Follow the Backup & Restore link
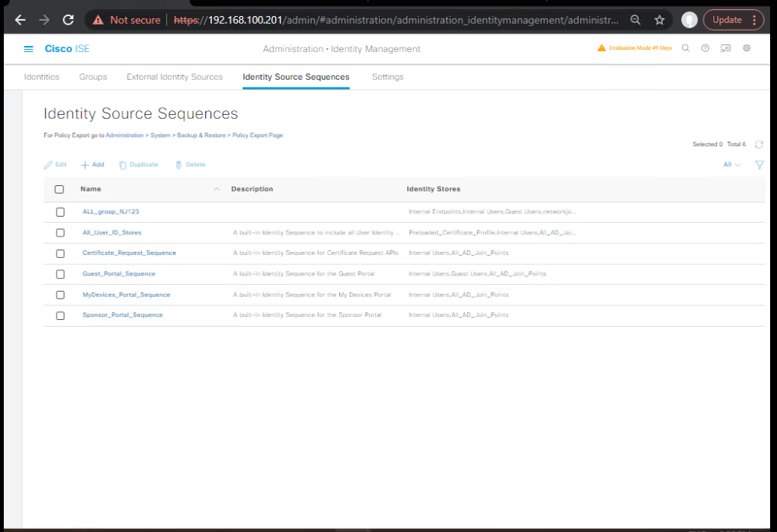 (x=201, y=135)
